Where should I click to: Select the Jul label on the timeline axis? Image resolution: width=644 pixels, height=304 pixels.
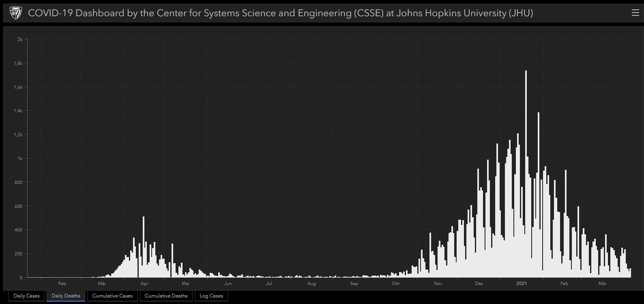pos(269,283)
